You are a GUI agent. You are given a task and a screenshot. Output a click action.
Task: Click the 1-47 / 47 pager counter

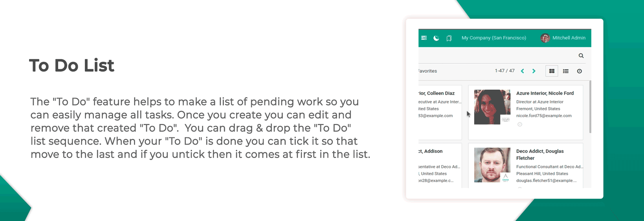tap(505, 71)
